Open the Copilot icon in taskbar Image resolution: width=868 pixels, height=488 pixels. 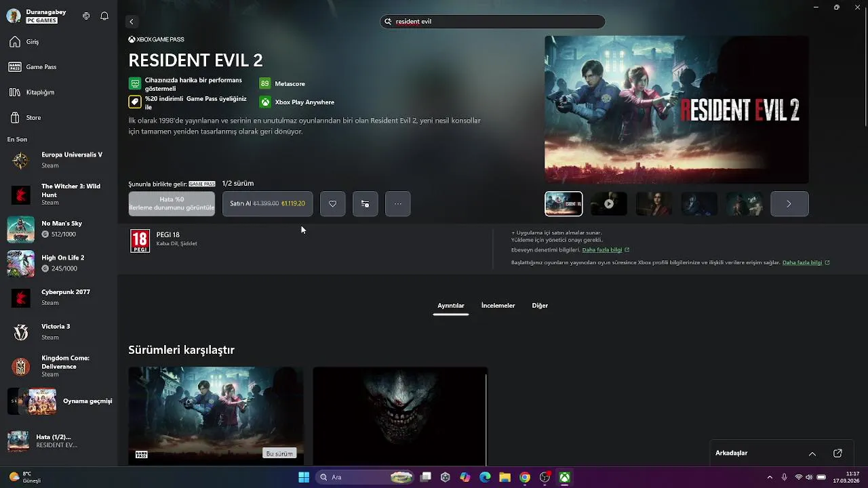pyautogui.click(x=465, y=477)
